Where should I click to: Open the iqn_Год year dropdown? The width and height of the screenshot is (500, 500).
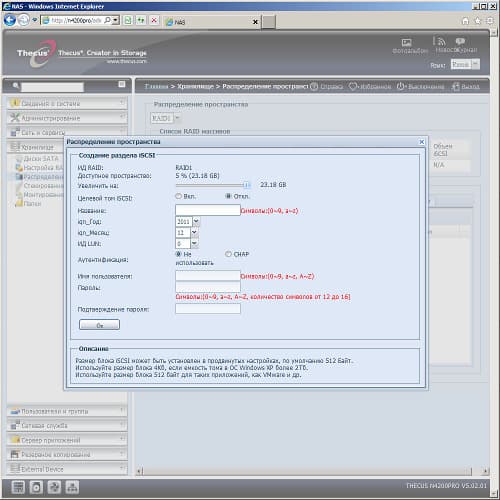click(196, 221)
